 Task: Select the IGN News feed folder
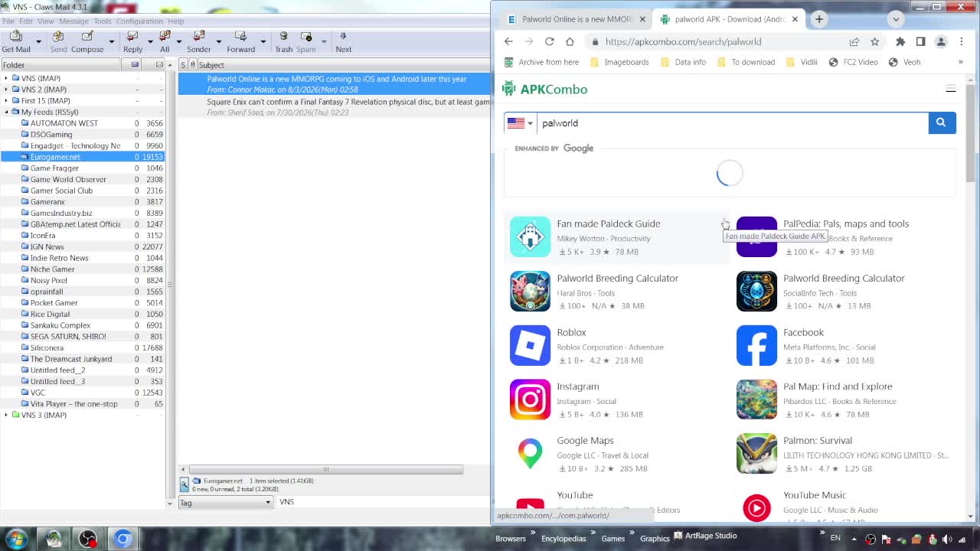[x=47, y=246]
